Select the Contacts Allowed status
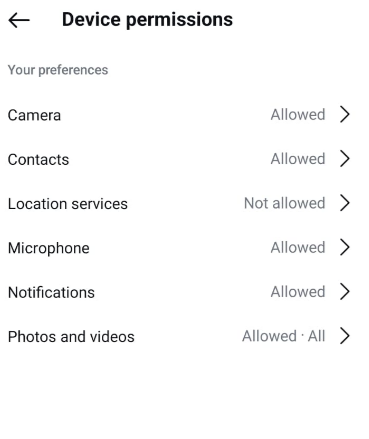Viewport: 369px width, 439px height. [x=298, y=159]
